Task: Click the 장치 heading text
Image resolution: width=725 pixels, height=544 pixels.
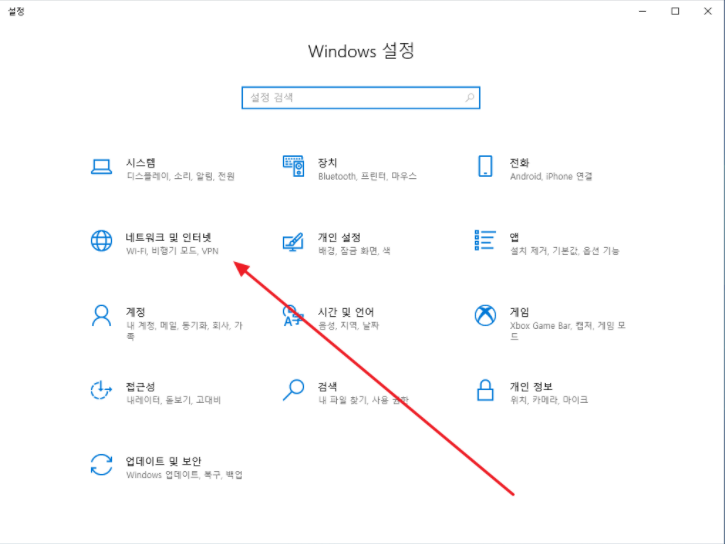Action: tap(327, 163)
